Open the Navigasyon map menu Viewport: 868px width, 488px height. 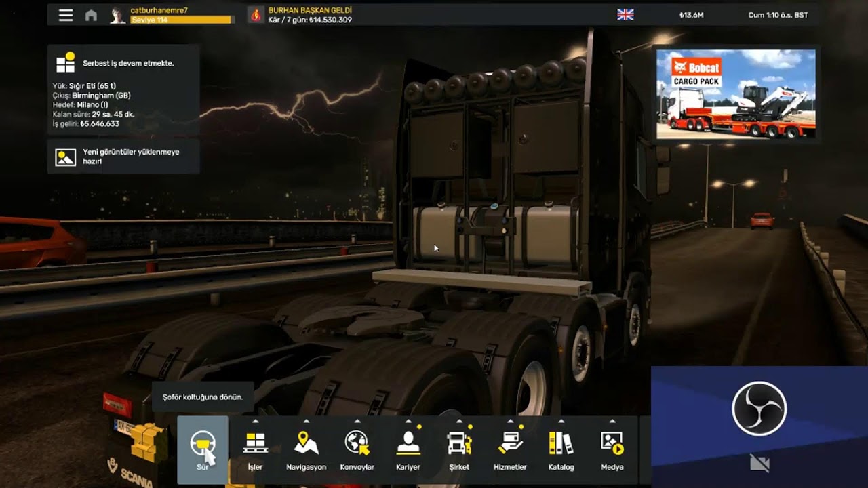point(307,450)
